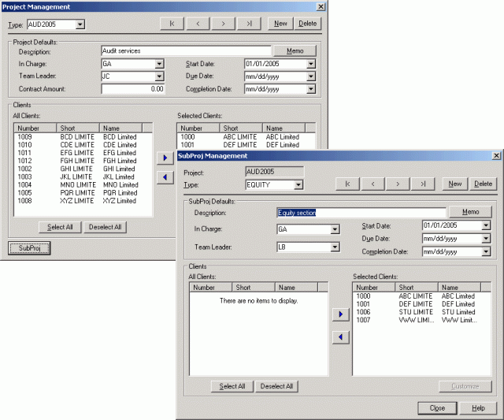Screen dimensions: 504x420
Task: Open SubProj Team Leader LB dropdown
Action: 335,247
